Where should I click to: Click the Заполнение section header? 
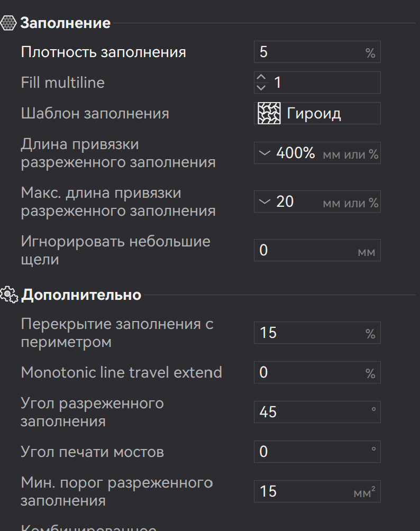click(66, 23)
